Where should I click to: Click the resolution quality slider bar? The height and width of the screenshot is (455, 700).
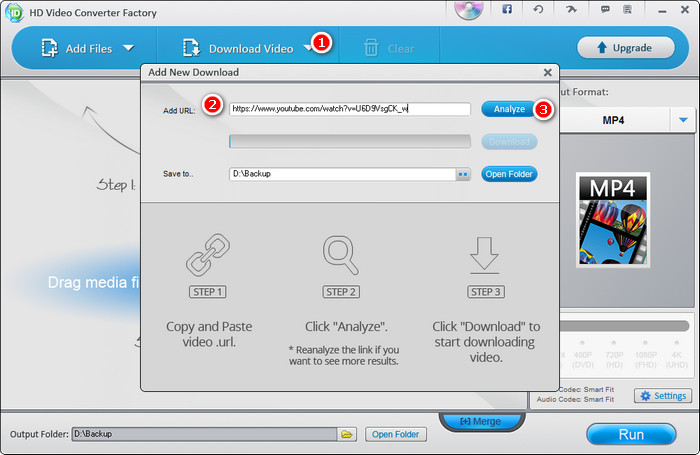coord(624,326)
